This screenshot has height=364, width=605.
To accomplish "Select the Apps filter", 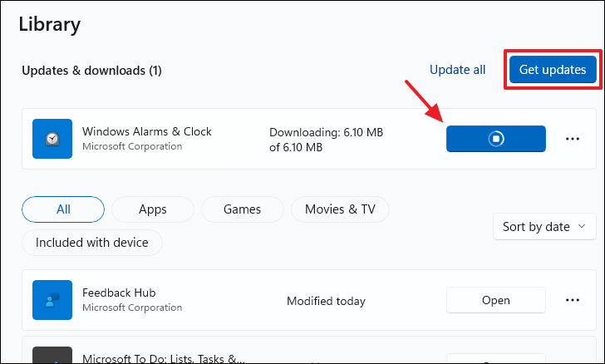I will pyautogui.click(x=153, y=209).
